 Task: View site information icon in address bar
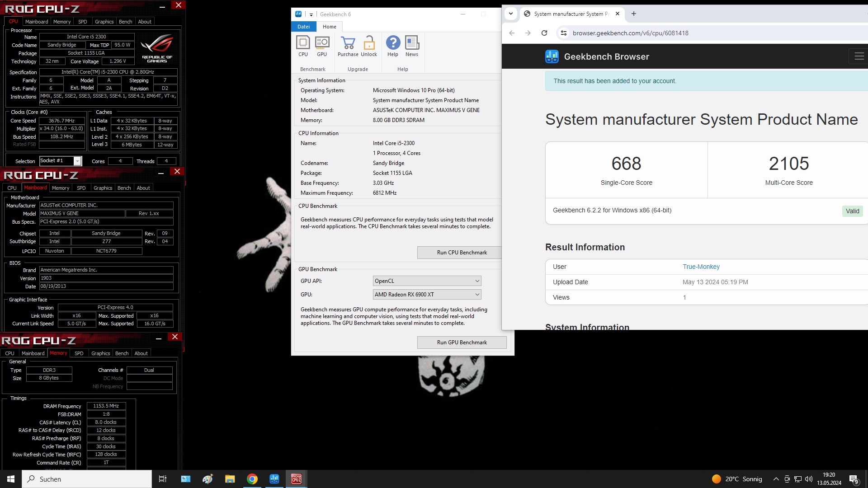(563, 33)
